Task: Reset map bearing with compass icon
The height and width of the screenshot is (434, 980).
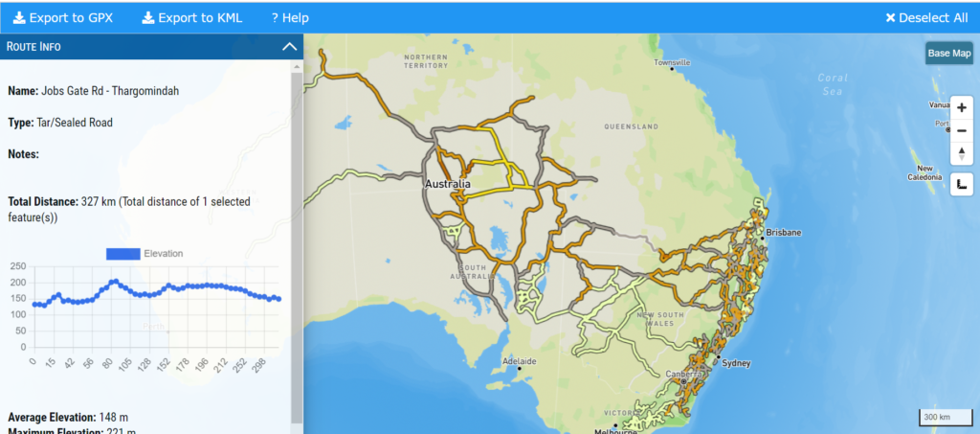Action: (961, 154)
